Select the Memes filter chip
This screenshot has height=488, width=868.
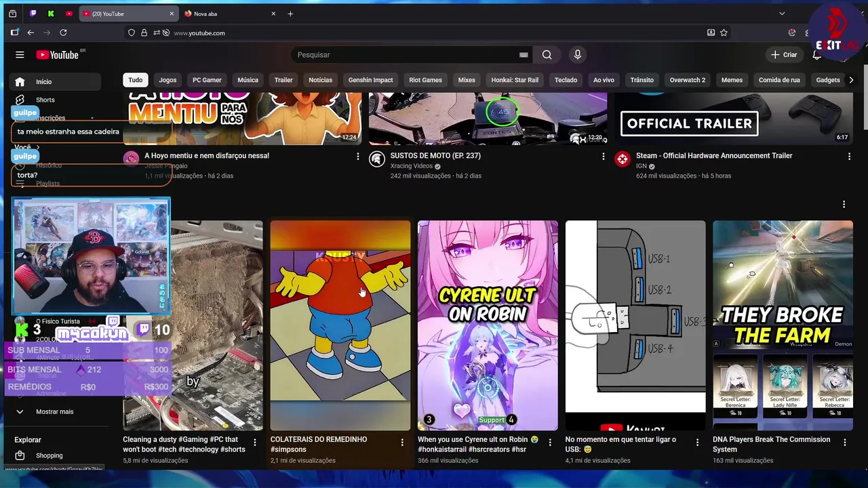tap(732, 80)
